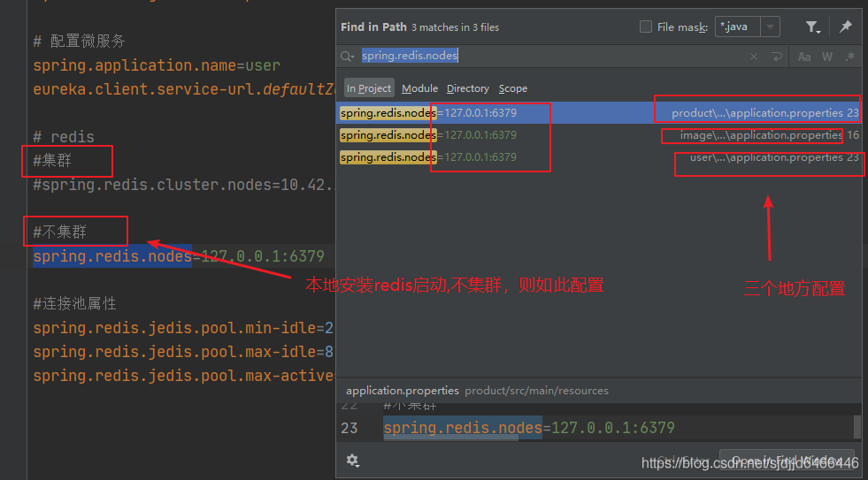Select the In Project scope tab
Screen dimensions: 868x480
369,88
